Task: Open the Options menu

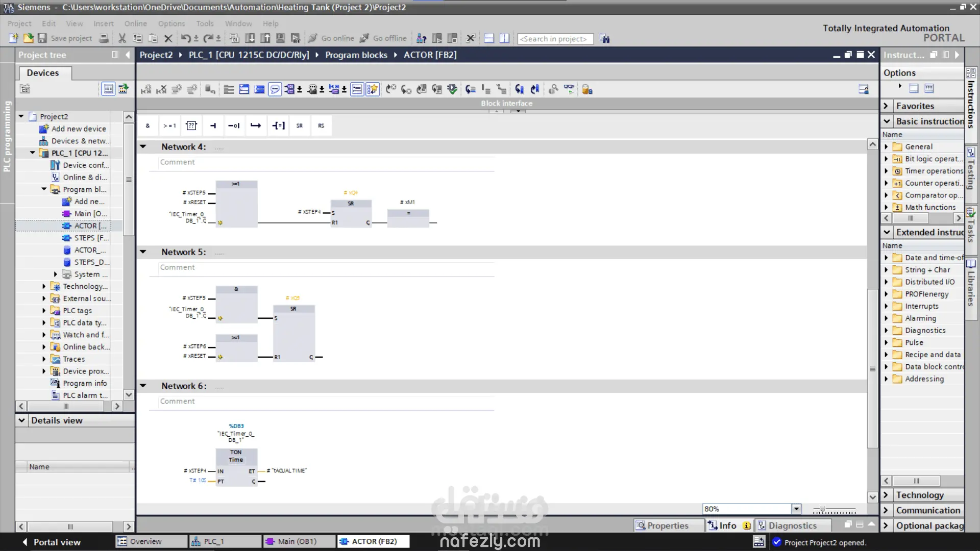Action: [x=171, y=23]
